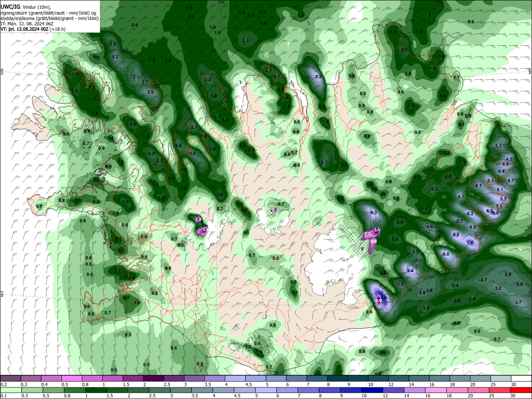
Task: Click the violet snow legend swatch labeled 3
Action: (194, 379)
